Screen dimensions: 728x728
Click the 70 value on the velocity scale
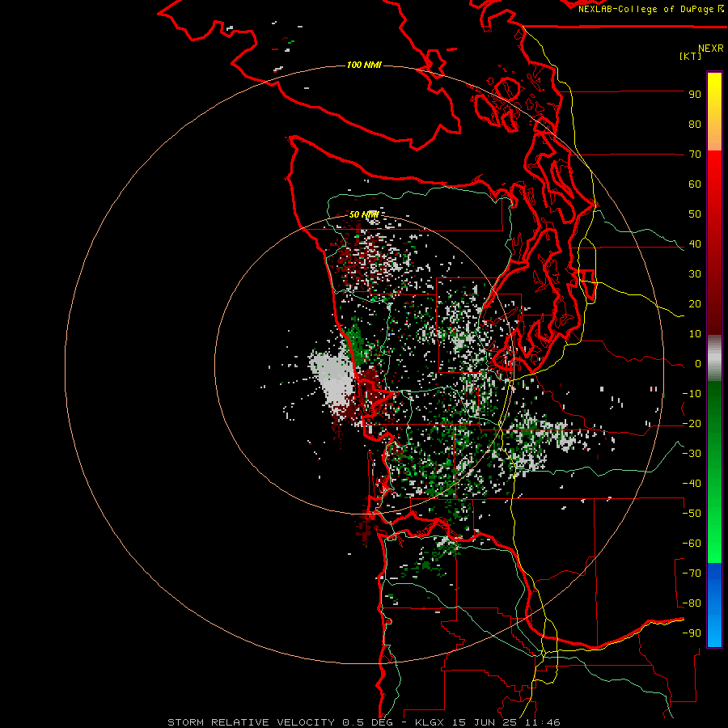pos(695,154)
